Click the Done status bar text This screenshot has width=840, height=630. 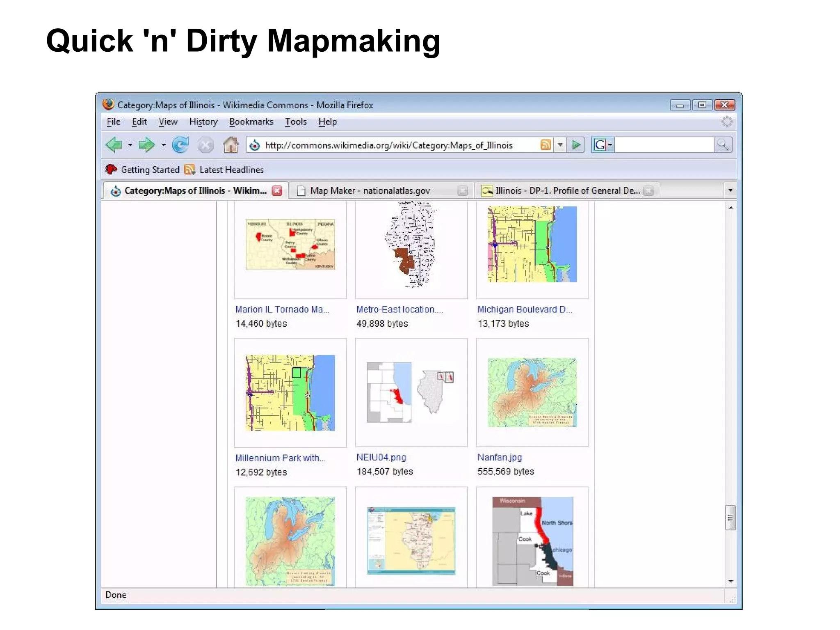tap(116, 595)
